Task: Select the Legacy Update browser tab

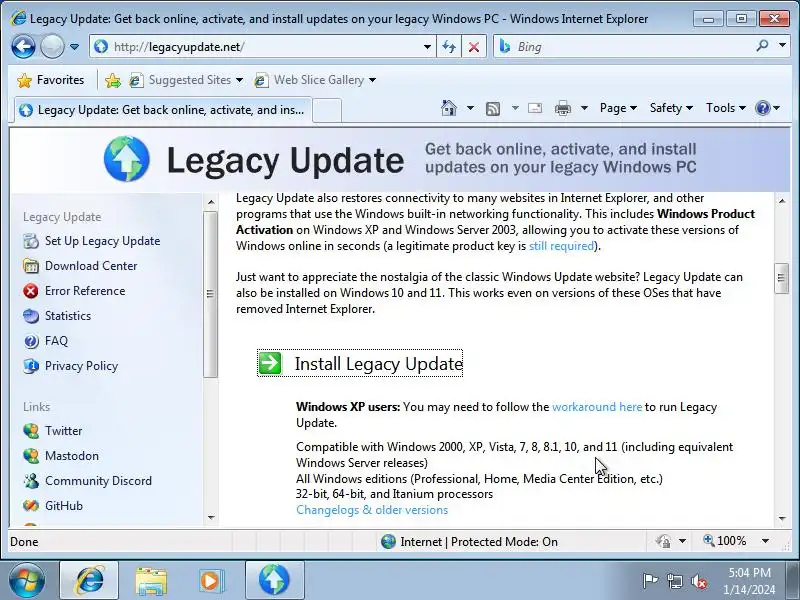Action: 163,110
